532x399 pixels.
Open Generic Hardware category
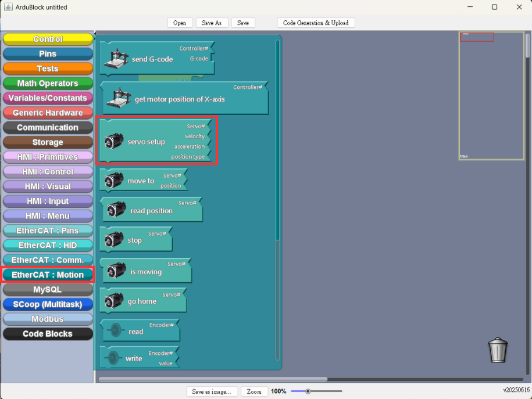[x=48, y=113]
